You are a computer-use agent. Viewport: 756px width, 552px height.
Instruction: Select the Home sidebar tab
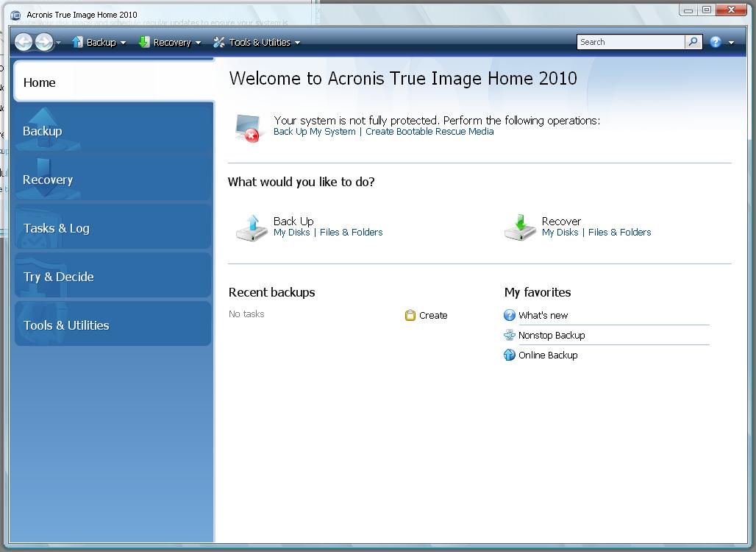point(114,82)
